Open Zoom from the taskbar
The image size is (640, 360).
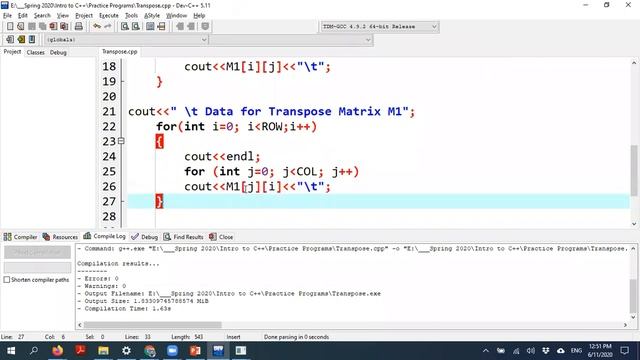pyautogui.click(x=172, y=351)
